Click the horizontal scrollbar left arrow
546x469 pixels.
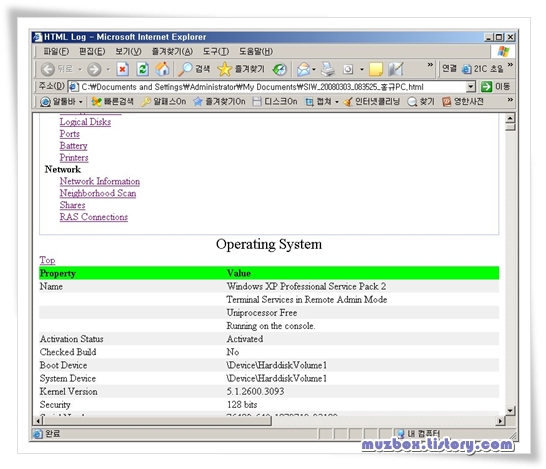(38, 421)
